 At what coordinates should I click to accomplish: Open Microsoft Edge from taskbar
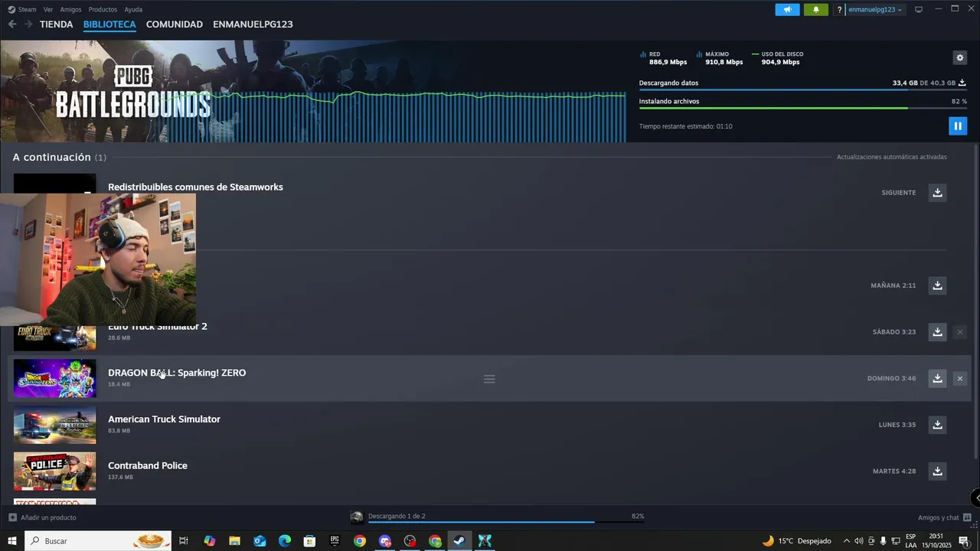point(284,541)
